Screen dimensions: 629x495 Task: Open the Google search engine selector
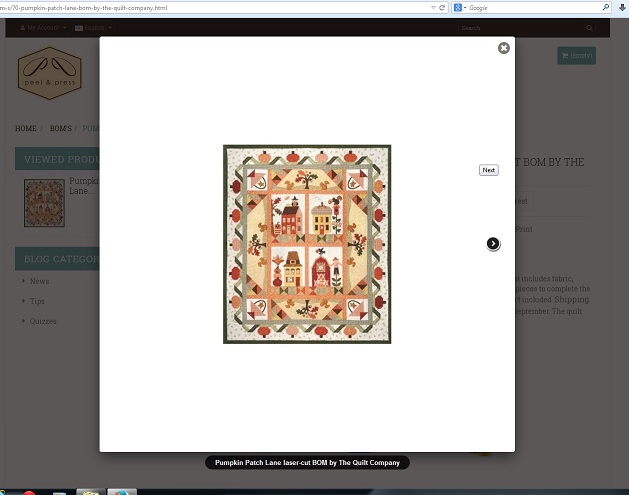460,8
